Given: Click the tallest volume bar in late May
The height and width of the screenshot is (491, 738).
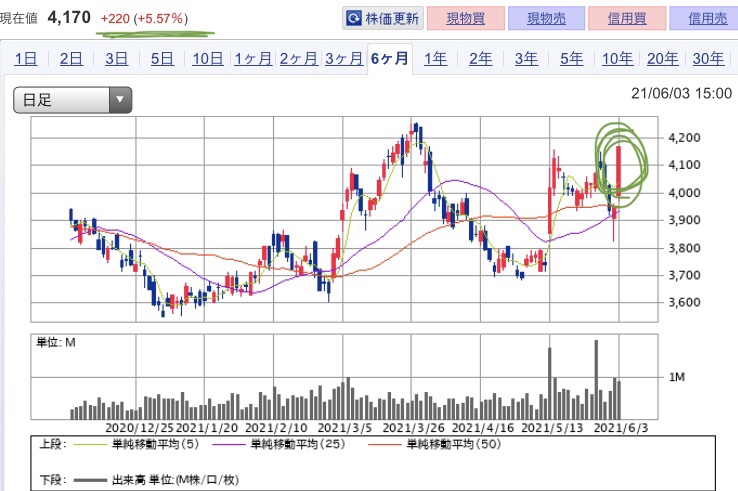Looking at the screenshot, I should 596,379.
